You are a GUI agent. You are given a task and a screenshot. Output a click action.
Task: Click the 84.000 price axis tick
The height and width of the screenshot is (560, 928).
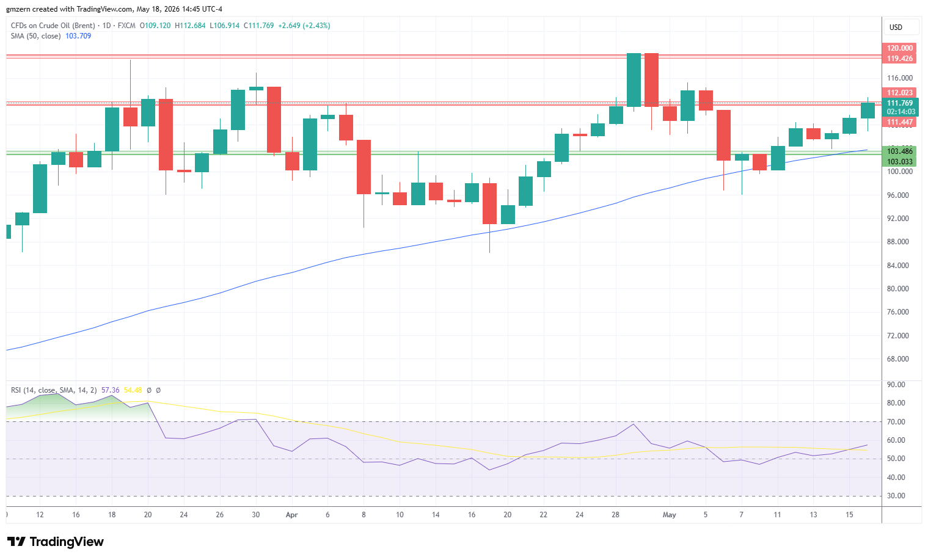pos(898,266)
